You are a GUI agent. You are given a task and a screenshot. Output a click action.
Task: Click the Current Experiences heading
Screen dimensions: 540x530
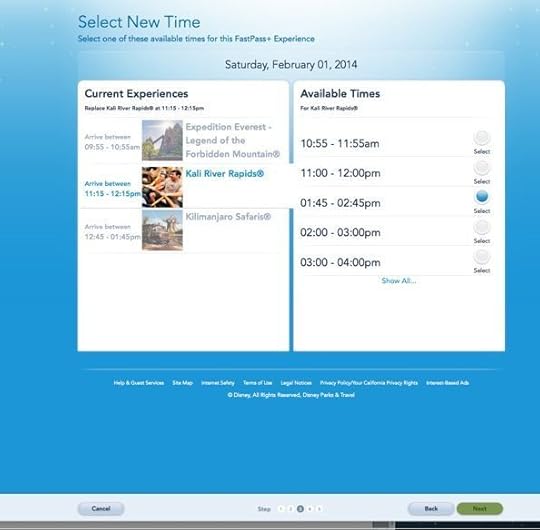tap(136, 94)
